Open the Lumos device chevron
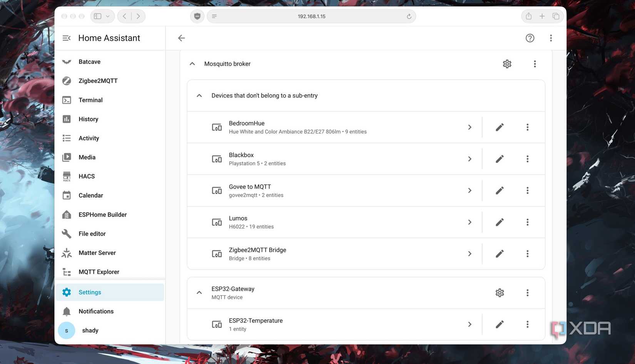 [x=470, y=222]
